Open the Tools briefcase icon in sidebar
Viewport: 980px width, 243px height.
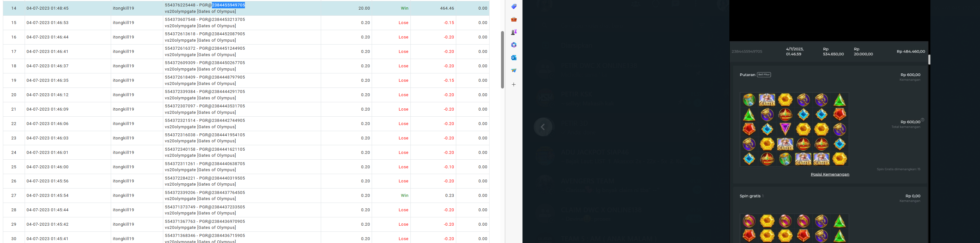514,20
